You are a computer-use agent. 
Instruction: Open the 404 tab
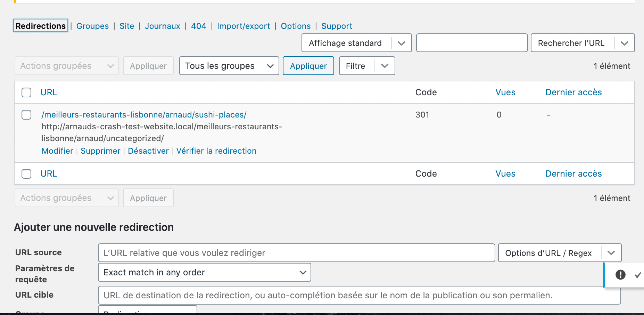[198, 26]
